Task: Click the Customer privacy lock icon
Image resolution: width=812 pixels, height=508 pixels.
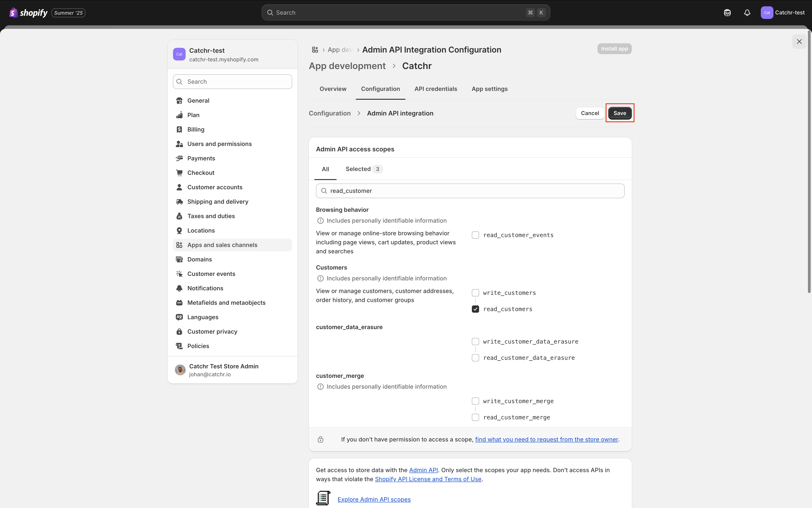Action: (179, 332)
